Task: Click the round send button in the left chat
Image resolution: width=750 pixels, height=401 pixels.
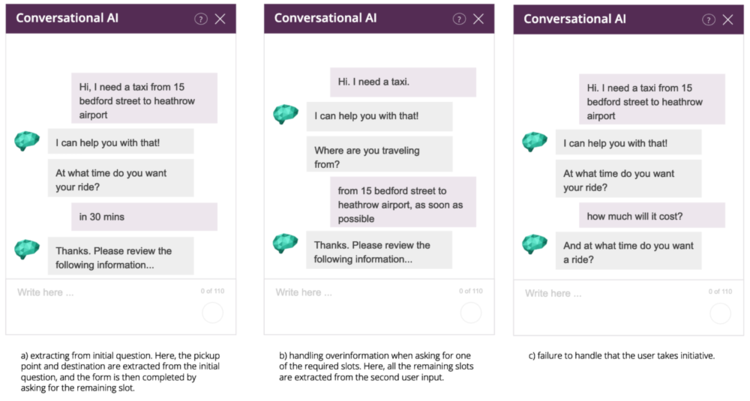Action: [x=212, y=313]
